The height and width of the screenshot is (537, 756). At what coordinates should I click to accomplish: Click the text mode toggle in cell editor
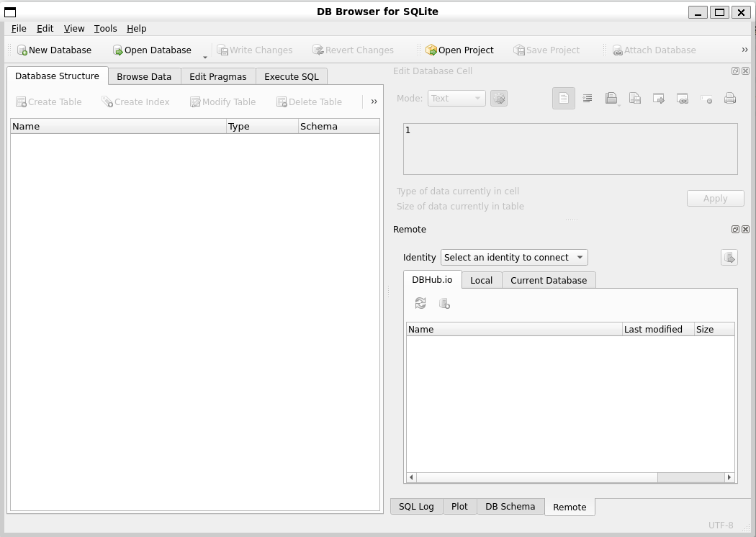point(564,99)
